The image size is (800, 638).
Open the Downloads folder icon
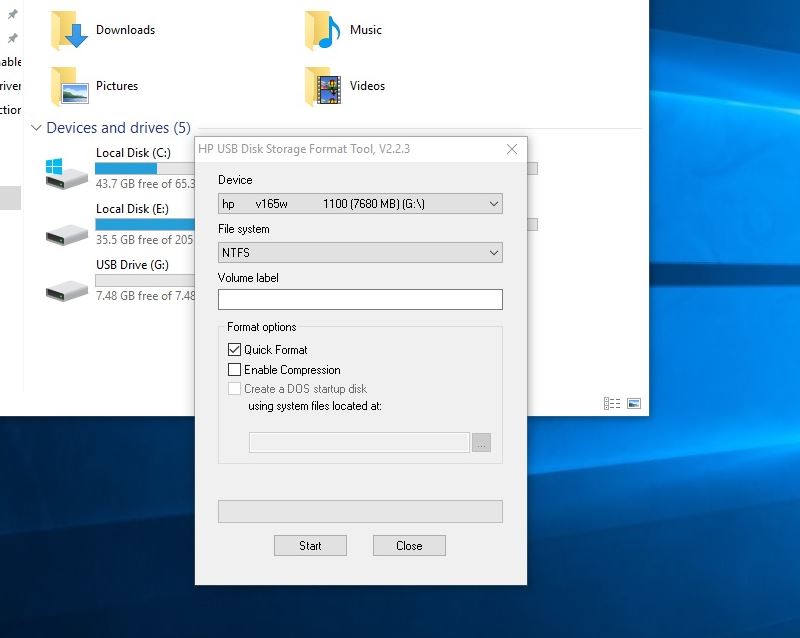(x=69, y=31)
